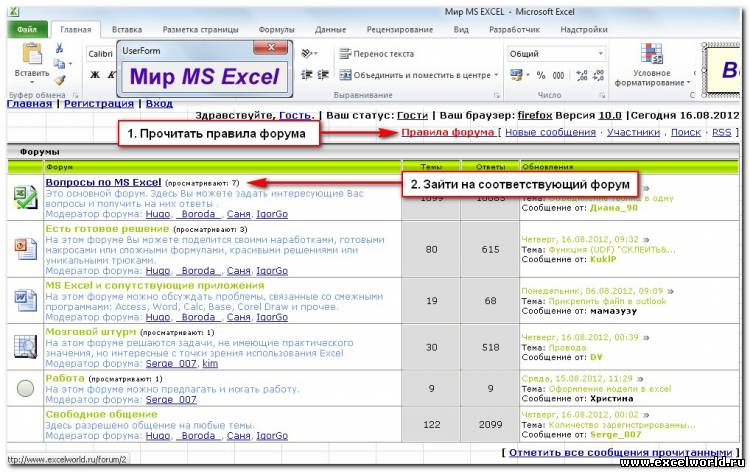The height and width of the screenshot is (472, 750).
Task: Click the round Работа forum icon
Action: 25,388
